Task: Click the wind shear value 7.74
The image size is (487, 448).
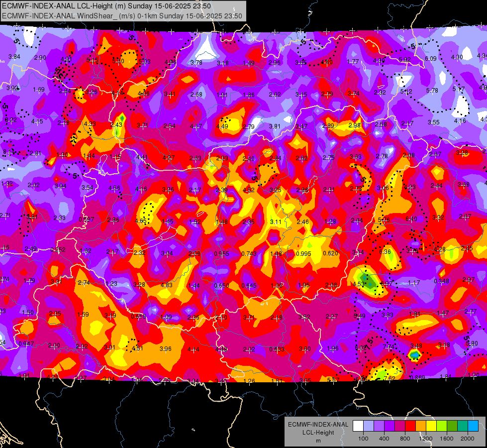Action: point(389,346)
